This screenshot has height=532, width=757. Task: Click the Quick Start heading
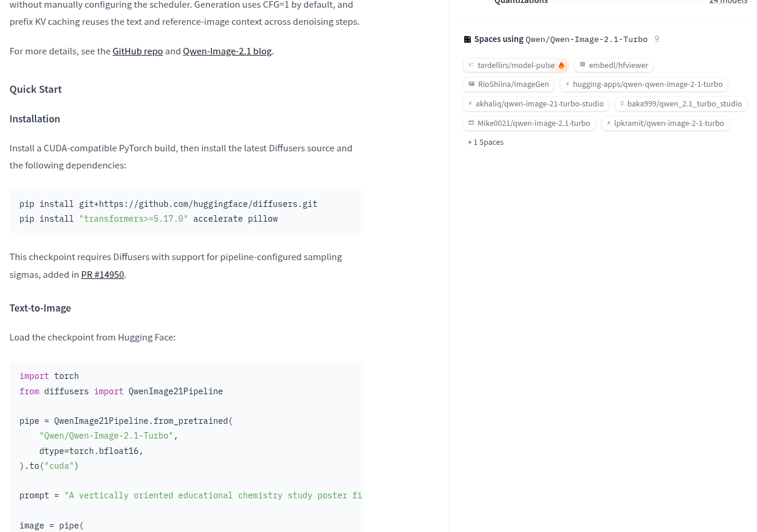point(35,89)
